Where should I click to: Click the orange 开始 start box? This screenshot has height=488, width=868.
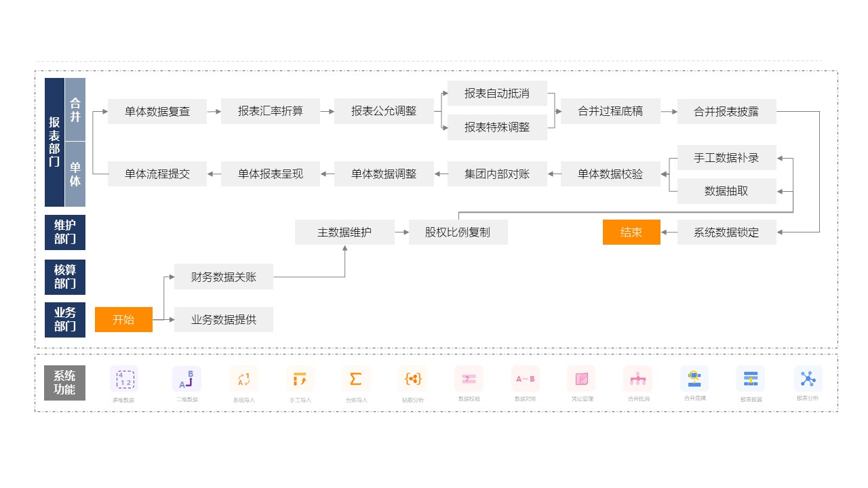123,320
